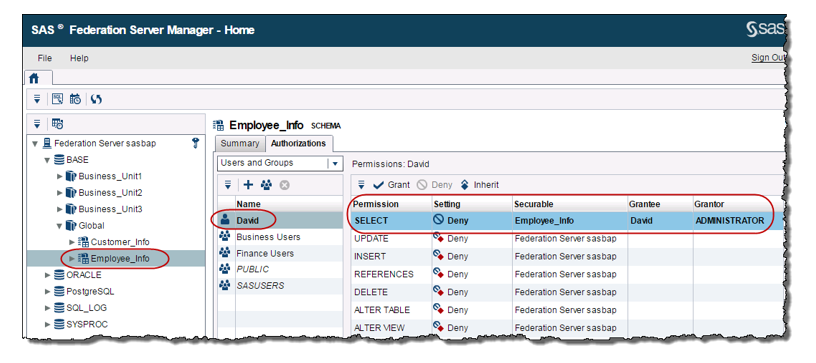This screenshot has width=816, height=363.
Task: Click the Grant button
Action: pos(392,185)
